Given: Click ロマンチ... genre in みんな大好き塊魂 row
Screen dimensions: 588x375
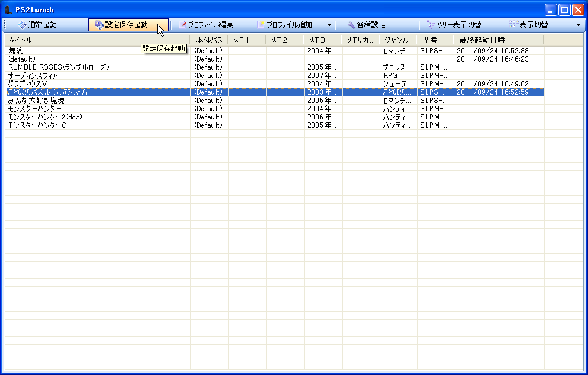Looking at the screenshot, I should point(397,100).
